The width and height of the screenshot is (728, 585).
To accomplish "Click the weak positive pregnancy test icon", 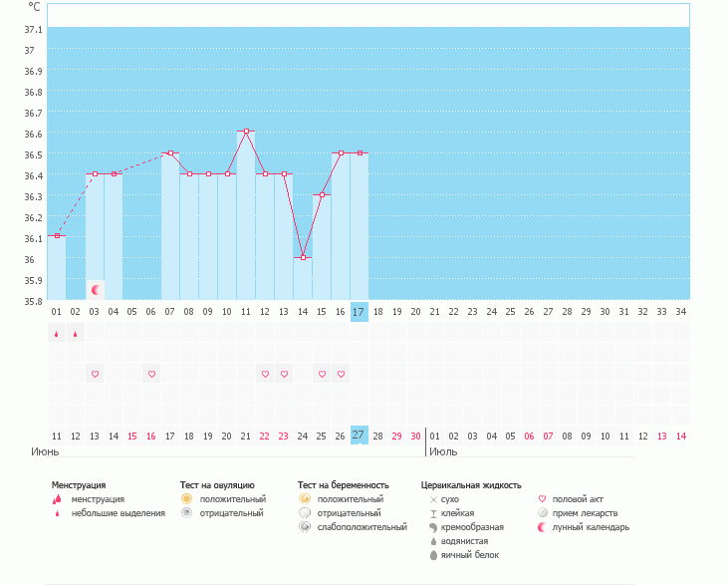I will pyautogui.click(x=305, y=526).
